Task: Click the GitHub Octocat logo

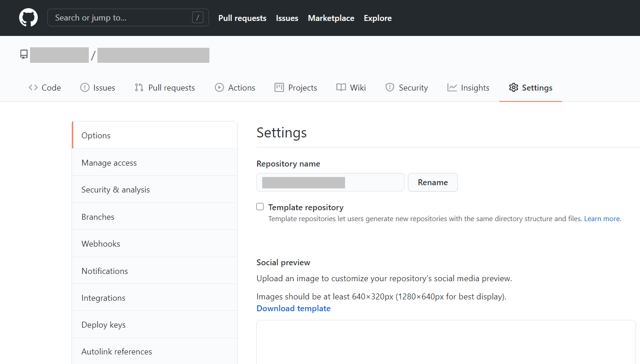Action: pos(28,18)
